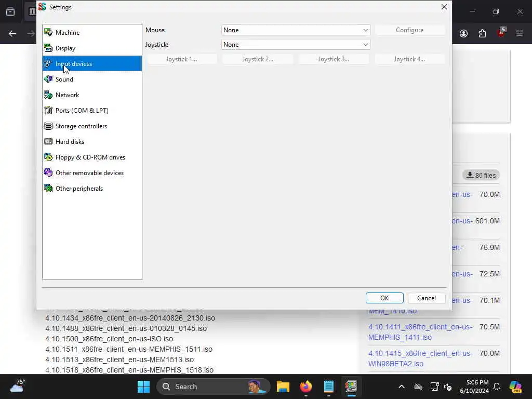Open the browser hamburger menu
Image resolution: width=532 pixels, height=399 pixels.
[x=520, y=33]
